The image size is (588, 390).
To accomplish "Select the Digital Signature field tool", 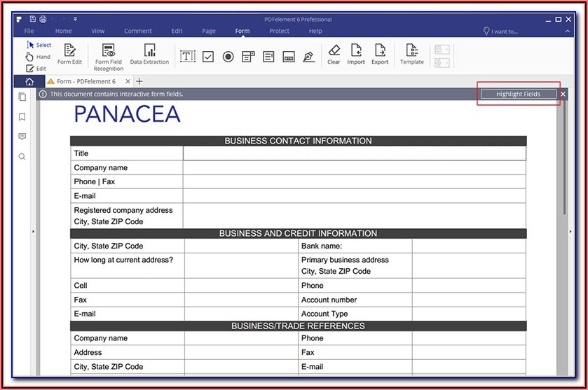I will point(309,56).
